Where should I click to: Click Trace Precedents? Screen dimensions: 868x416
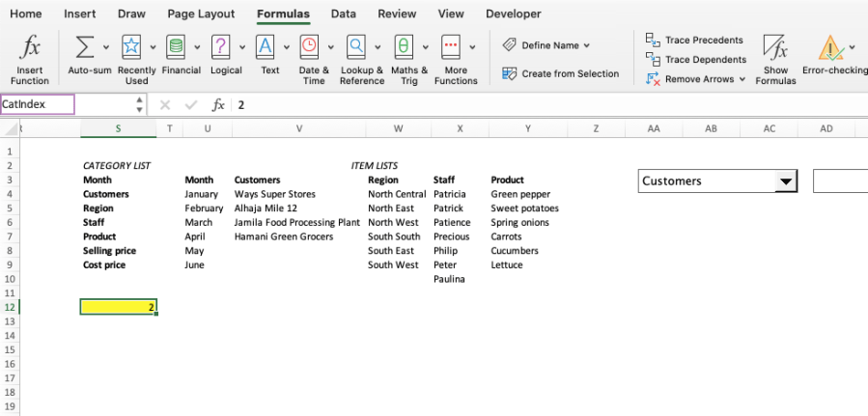(x=695, y=40)
